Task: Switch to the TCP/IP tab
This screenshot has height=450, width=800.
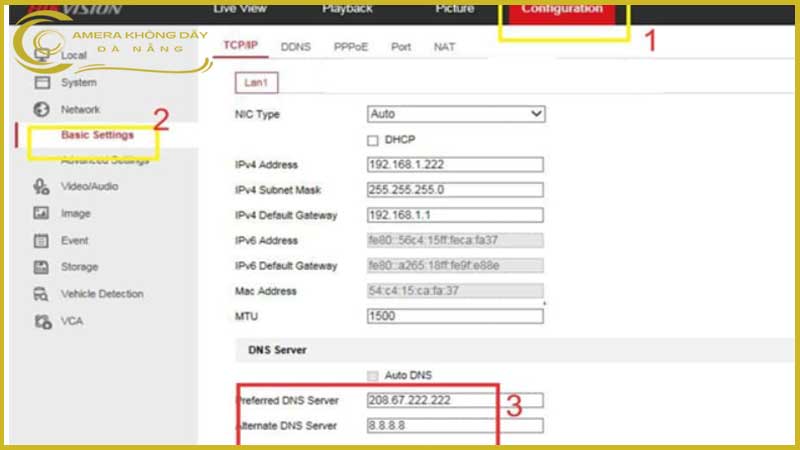Action: (241, 45)
